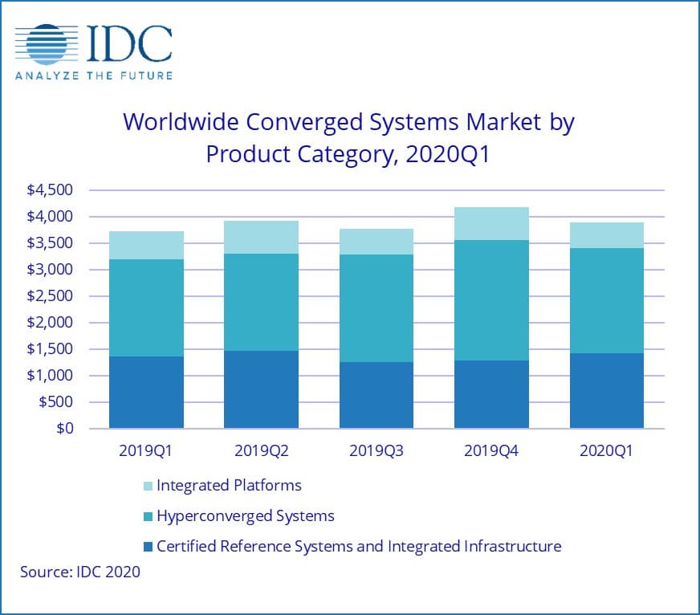700x615 pixels.
Task: Click the $2,000 axis label
Action: pyautogui.click(x=50, y=323)
